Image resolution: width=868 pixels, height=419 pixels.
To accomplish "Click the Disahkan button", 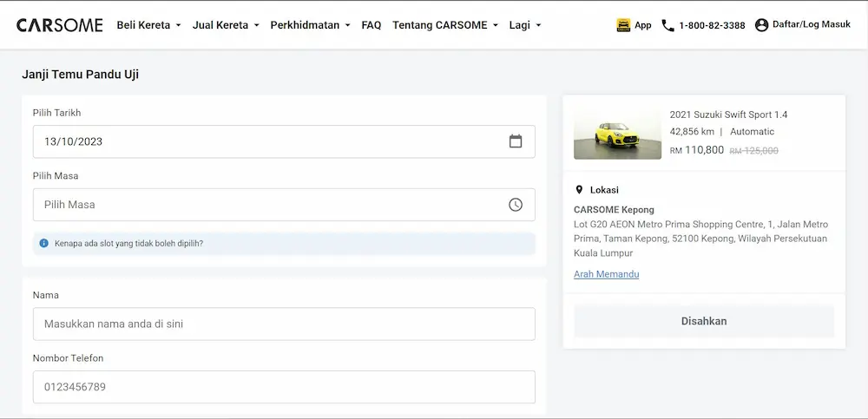I will pyautogui.click(x=704, y=321).
